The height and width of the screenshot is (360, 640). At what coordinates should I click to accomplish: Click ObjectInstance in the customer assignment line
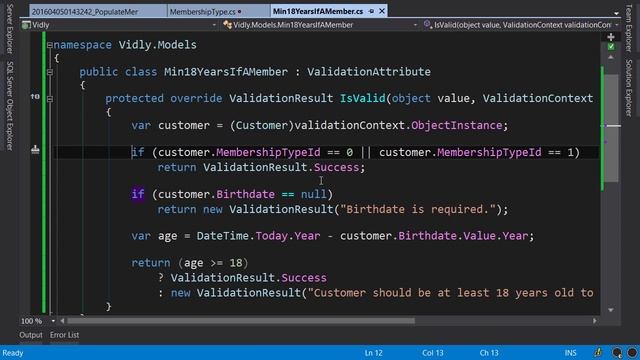(x=456, y=125)
